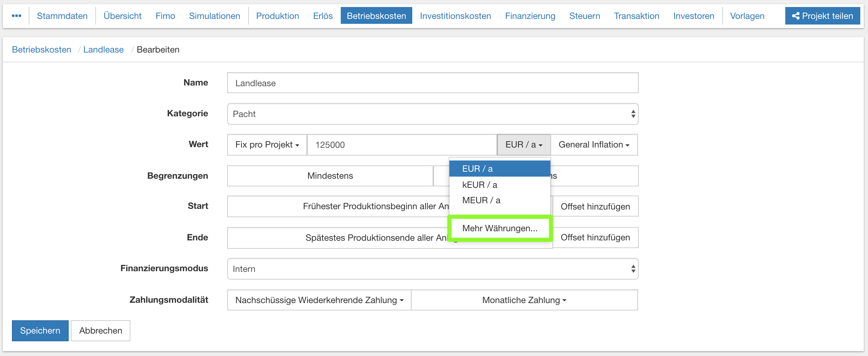This screenshot has width=868, height=356.
Task: Select Mehr Währungen... from the currency menu
Action: (x=500, y=228)
